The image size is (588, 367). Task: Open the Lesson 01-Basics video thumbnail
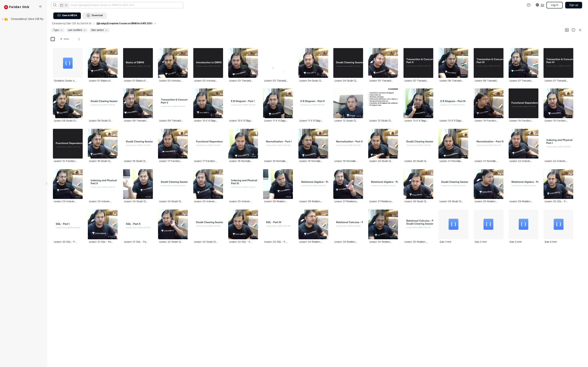pyautogui.click(x=103, y=63)
